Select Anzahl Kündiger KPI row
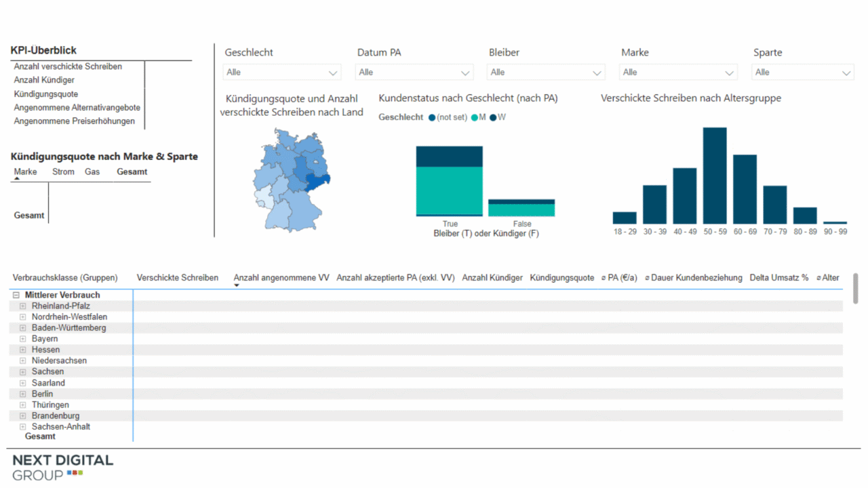Screen dimensions: 868x488 (x=44, y=81)
